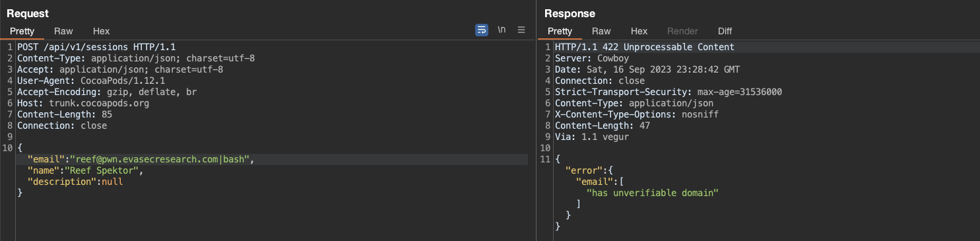Switch to Hex tab in Request

pyautogui.click(x=102, y=31)
